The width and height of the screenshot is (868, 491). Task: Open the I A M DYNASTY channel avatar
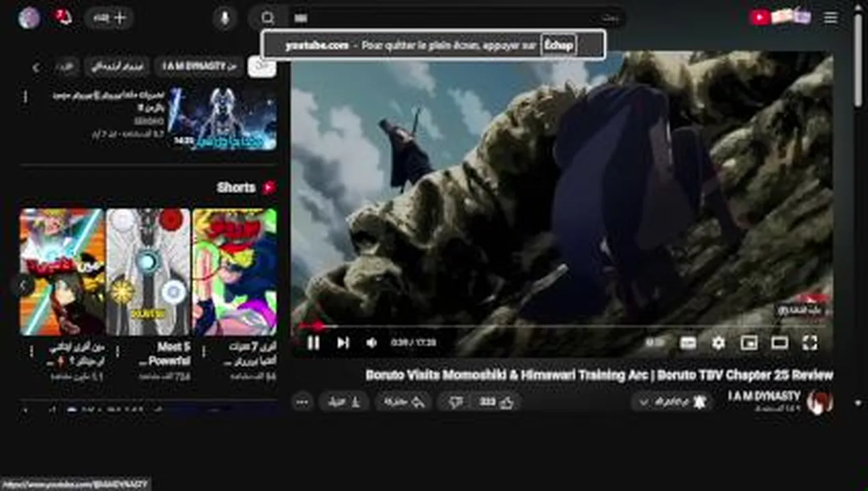coord(819,402)
